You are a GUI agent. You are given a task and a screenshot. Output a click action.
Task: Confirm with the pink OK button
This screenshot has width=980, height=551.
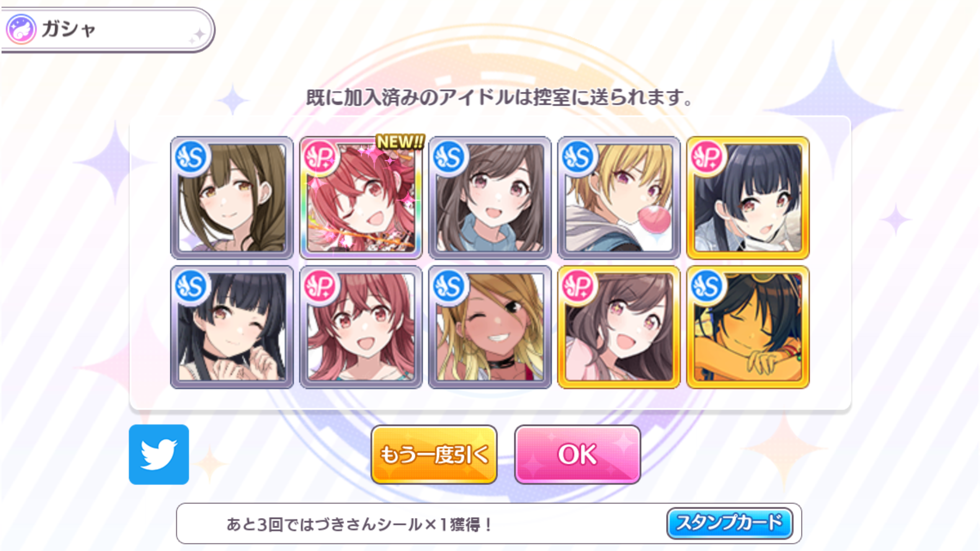coord(577,455)
